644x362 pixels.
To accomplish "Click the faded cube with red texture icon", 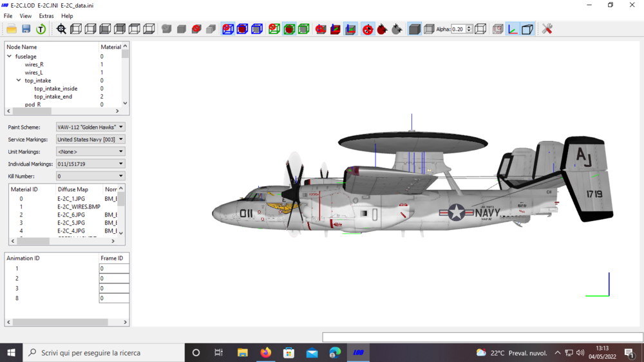I will pyautogui.click(x=498, y=29).
